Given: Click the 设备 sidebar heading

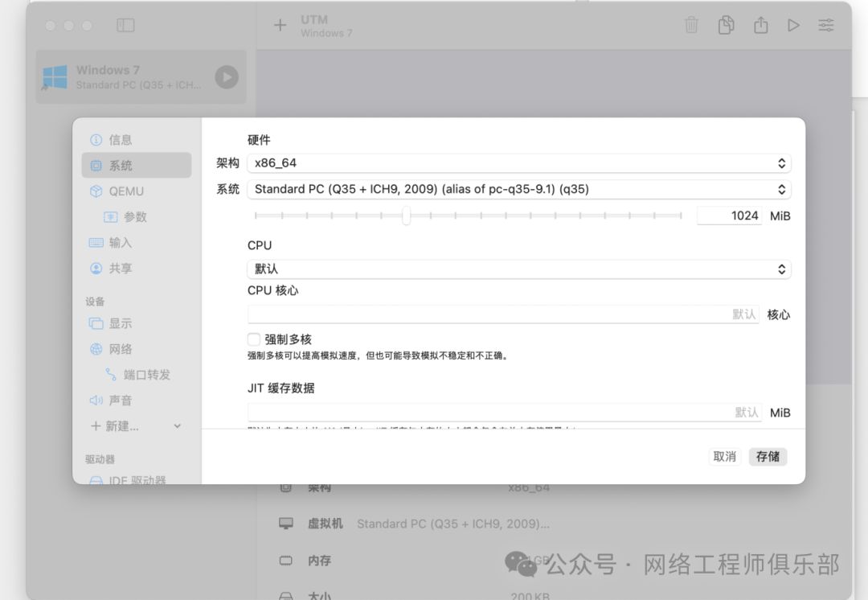Looking at the screenshot, I should (95, 302).
